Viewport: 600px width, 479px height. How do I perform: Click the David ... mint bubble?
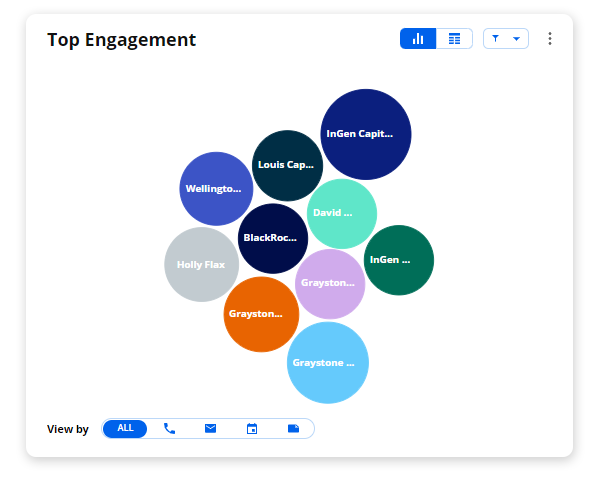[x=342, y=213]
